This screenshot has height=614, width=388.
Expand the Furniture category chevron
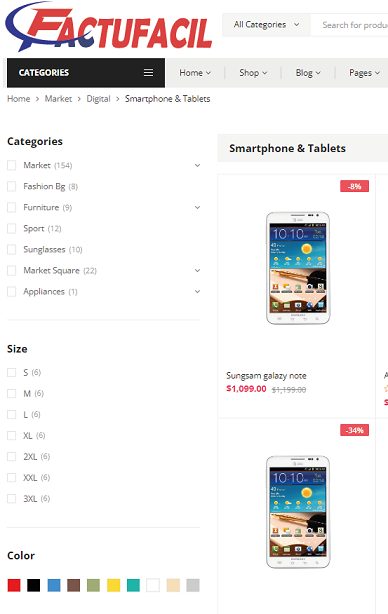(197, 208)
